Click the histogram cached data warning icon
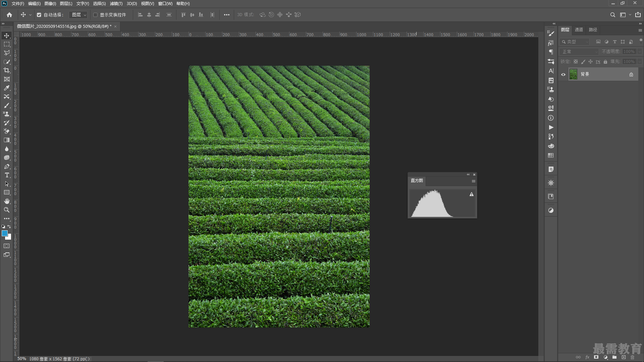Image resolution: width=644 pixels, height=362 pixels. click(472, 194)
